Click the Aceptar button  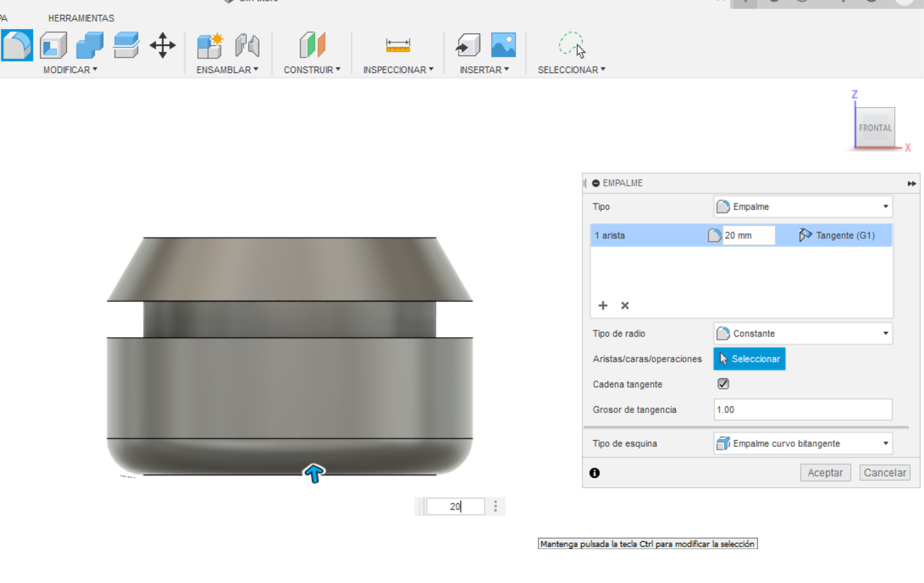(825, 473)
